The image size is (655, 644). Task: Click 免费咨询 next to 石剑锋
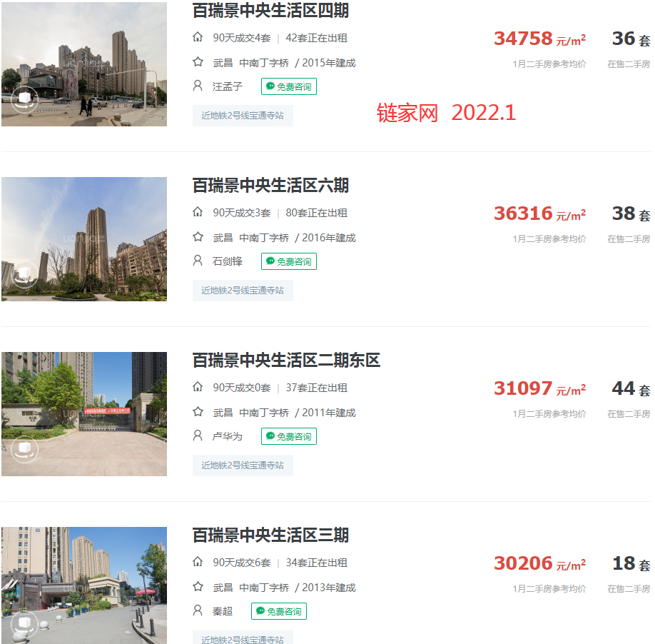coord(288,261)
